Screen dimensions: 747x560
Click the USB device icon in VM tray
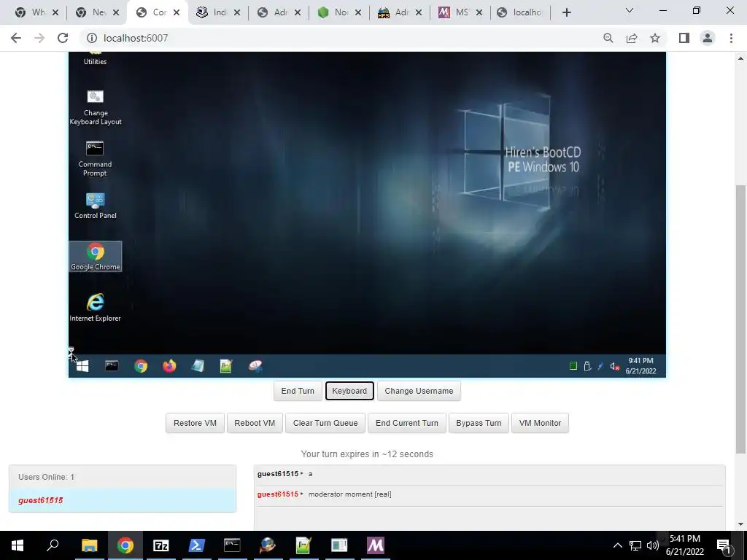click(x=587, y=366)
